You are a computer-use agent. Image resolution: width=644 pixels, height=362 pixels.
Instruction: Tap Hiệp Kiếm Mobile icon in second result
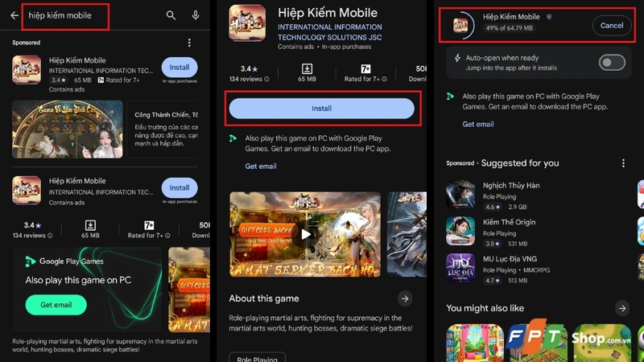coord(27,191)
